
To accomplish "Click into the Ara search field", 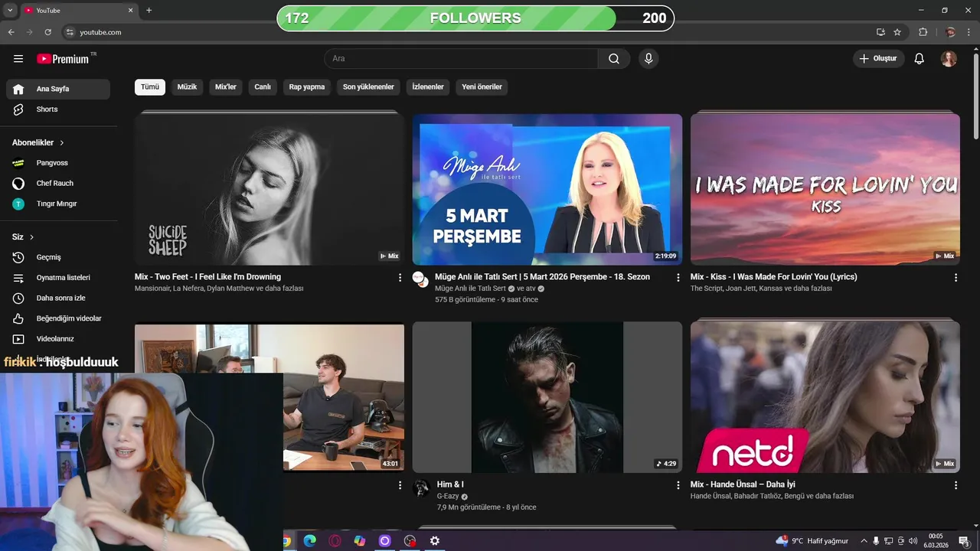I will [x=461, y=59].
